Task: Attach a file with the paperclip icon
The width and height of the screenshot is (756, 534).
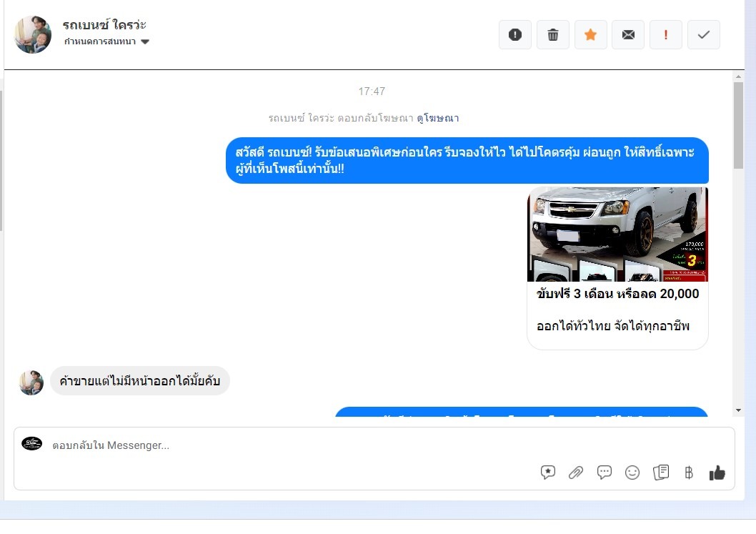Action: (x=576, y=473)
